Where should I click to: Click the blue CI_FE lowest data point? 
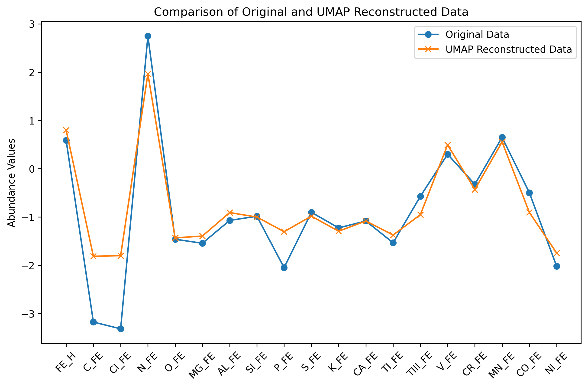click(x=121, y=329)
